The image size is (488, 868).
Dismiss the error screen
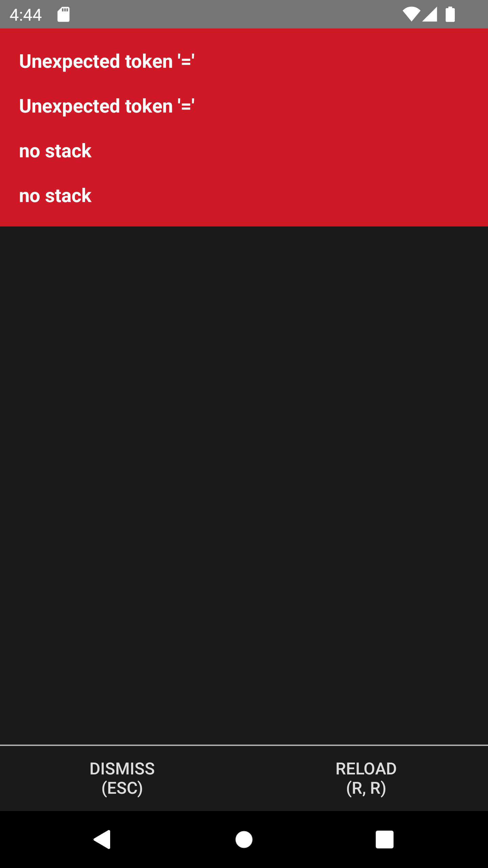(122, 778)
